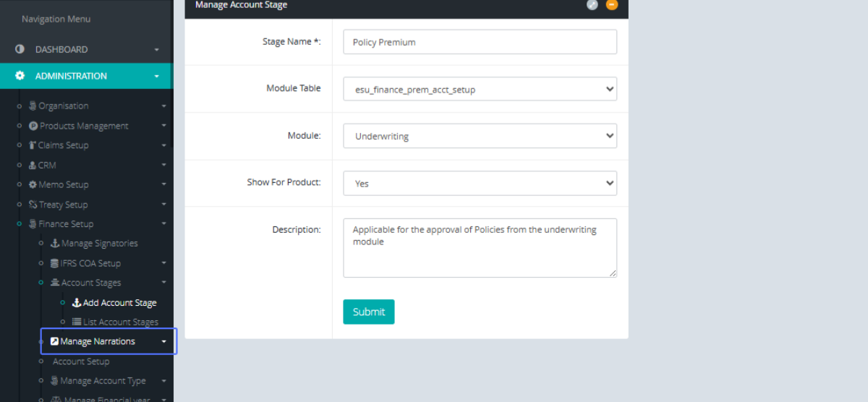Click into the Stage Name input field
Image resolution: width=868 pixels, height=402 pixels.
(480, 42)
